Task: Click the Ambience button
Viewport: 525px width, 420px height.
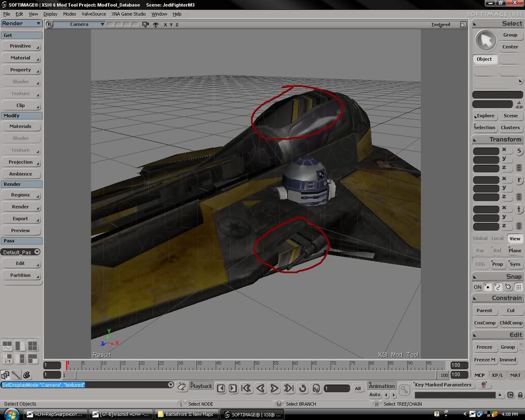Action: click(x=21, y=174)
